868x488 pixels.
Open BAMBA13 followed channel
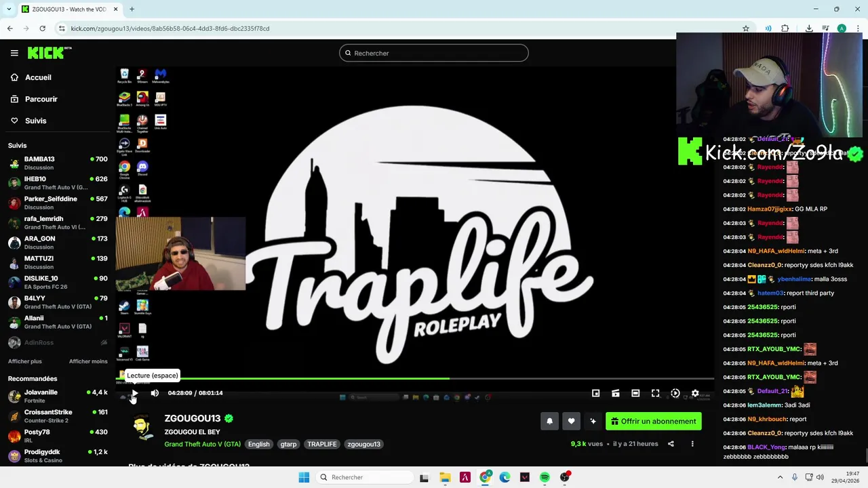point(58,163)
